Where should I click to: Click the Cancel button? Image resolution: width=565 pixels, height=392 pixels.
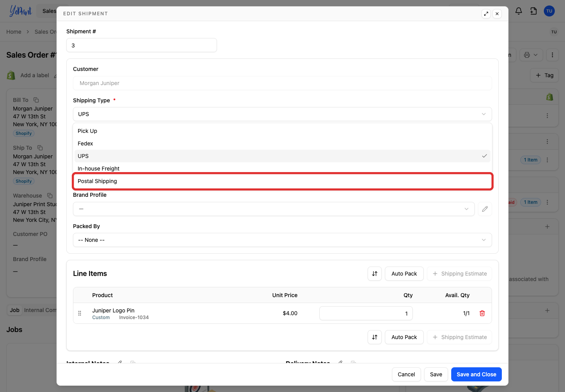click(x=406, y=374)
